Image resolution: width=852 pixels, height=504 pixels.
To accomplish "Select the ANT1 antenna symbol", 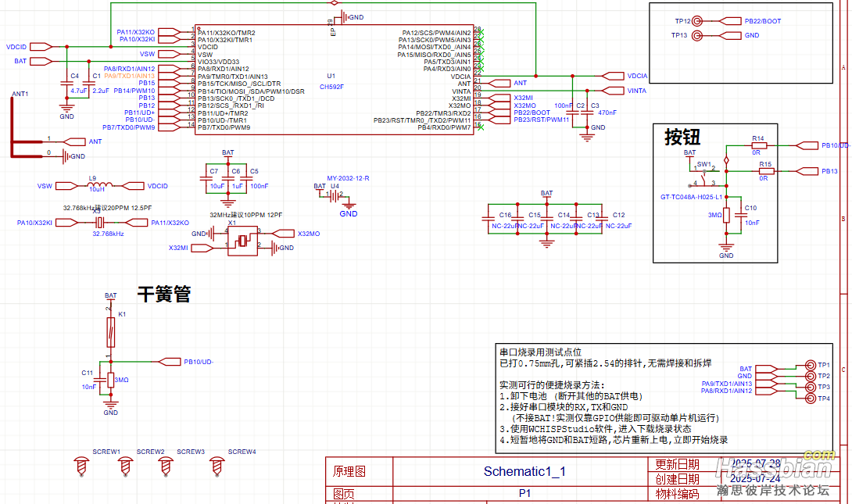I will click(x=26, y=127).
